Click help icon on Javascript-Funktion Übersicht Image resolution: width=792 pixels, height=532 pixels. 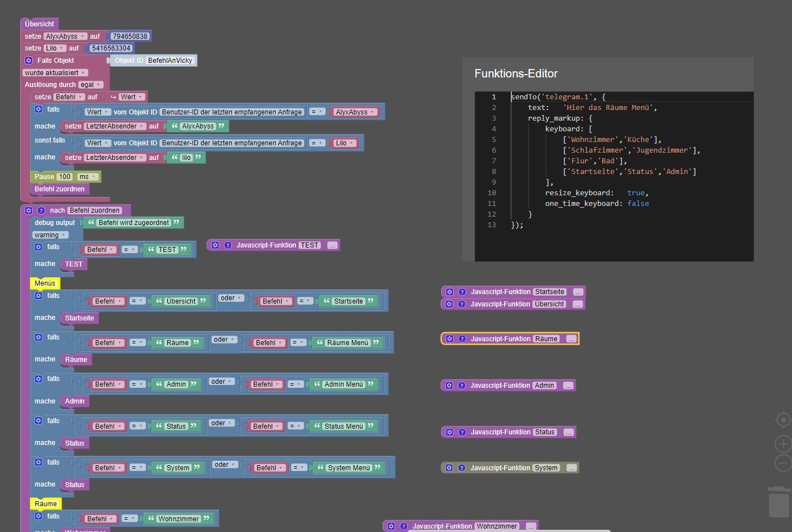click(x=462, y=304)
